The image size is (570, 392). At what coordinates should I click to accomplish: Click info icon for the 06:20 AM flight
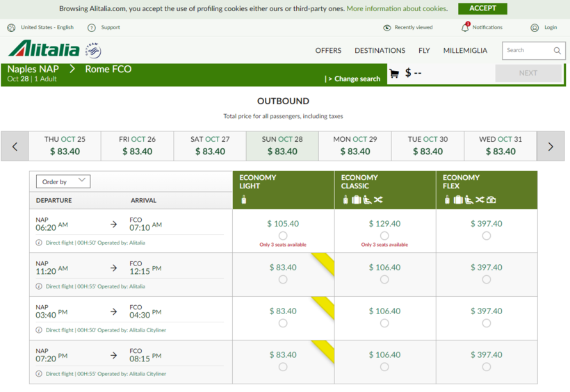coord(39,243)
